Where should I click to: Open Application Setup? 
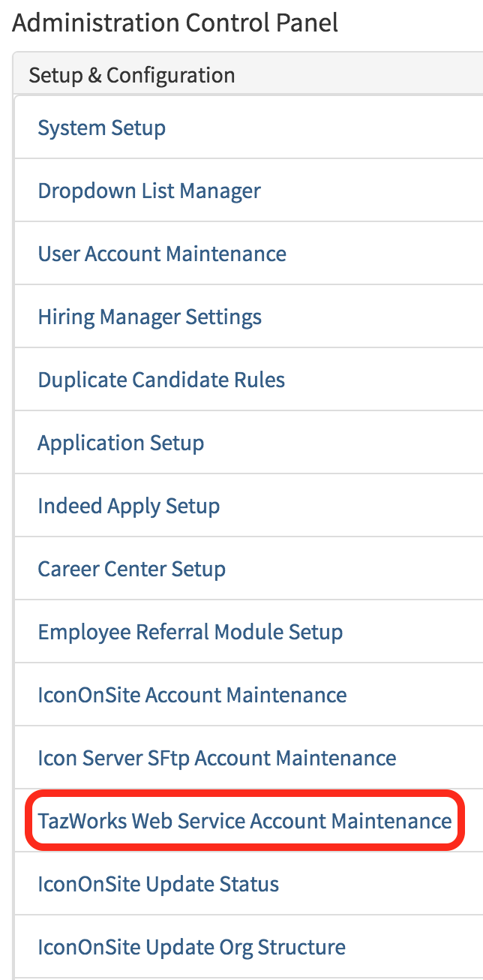(121, 442)
